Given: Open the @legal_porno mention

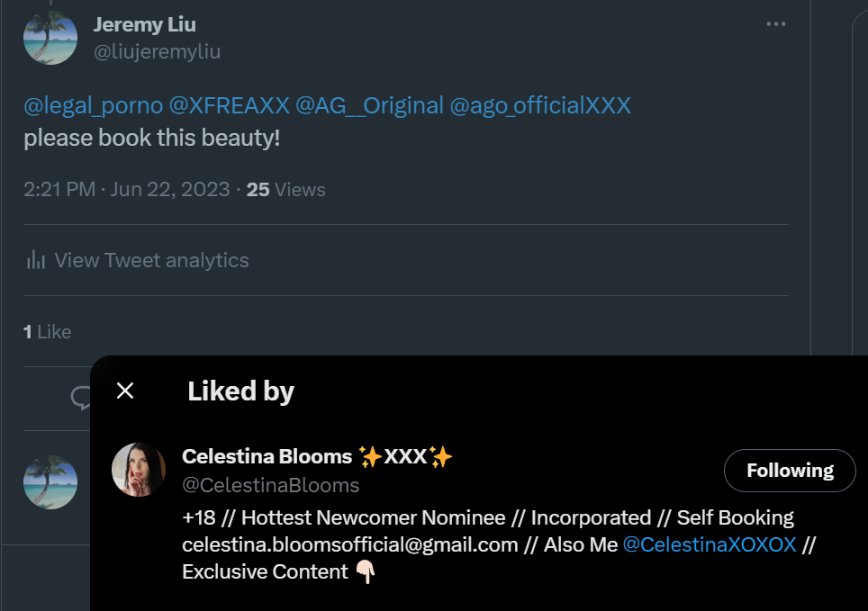Looking at the screenshot, I should [93, 105].
